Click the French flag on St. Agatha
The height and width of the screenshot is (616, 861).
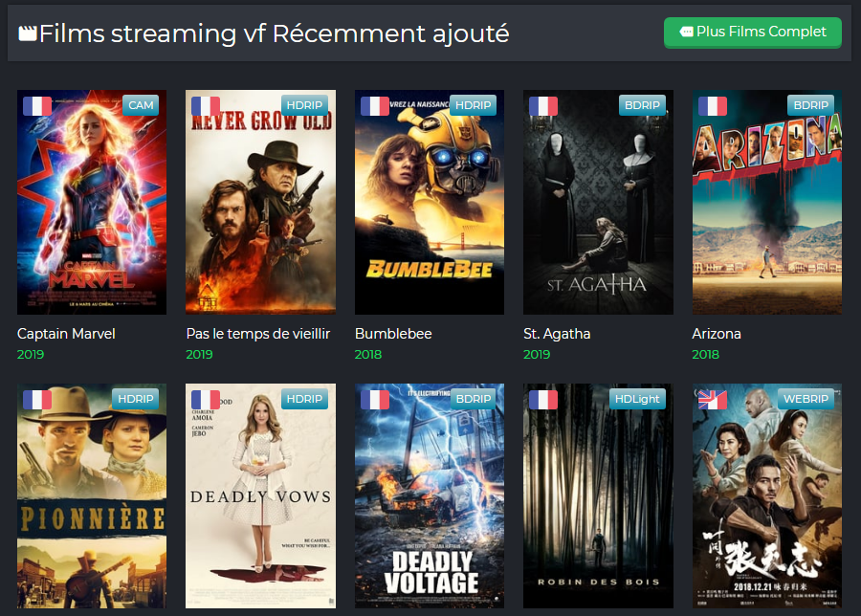pos(543,106)
